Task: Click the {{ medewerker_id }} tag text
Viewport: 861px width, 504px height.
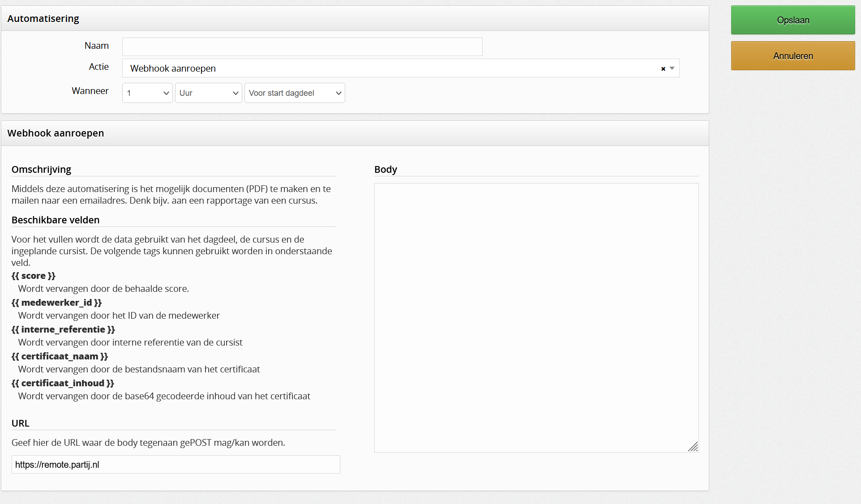Action: 56,303
